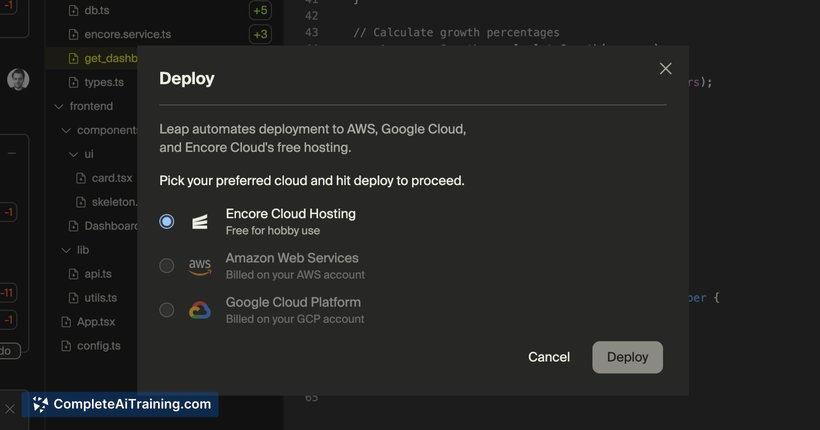Collapse the frontend folder
Image resolution: width=820 pixels, height=430 pixels.
[59, 106]
